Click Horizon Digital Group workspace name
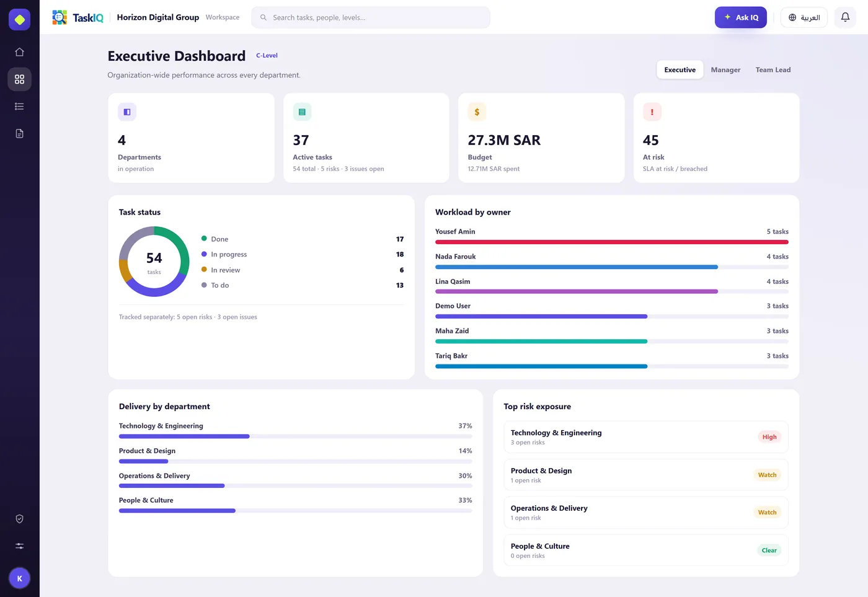The image size is (868, 597). coord(158,17)
